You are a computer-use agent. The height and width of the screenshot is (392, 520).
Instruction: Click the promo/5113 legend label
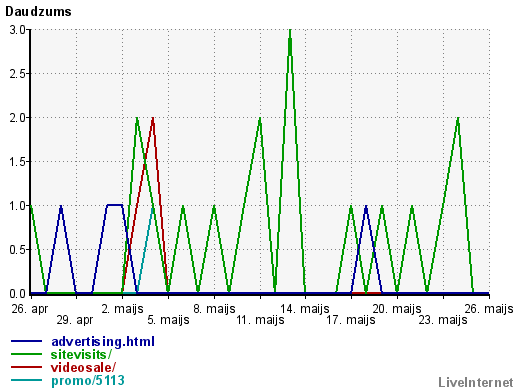(x=88, y=380)
